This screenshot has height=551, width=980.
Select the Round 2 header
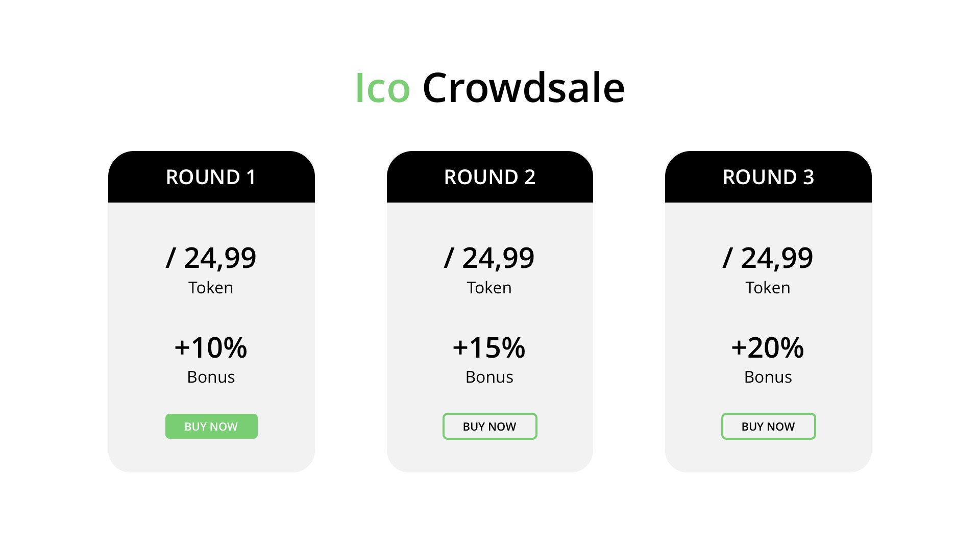(x=489, y=177)
